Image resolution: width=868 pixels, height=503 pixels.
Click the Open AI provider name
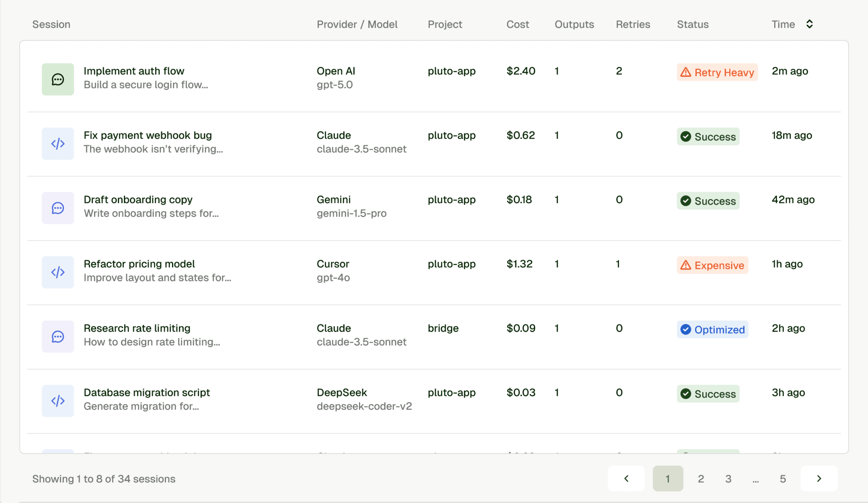(336, 71)
